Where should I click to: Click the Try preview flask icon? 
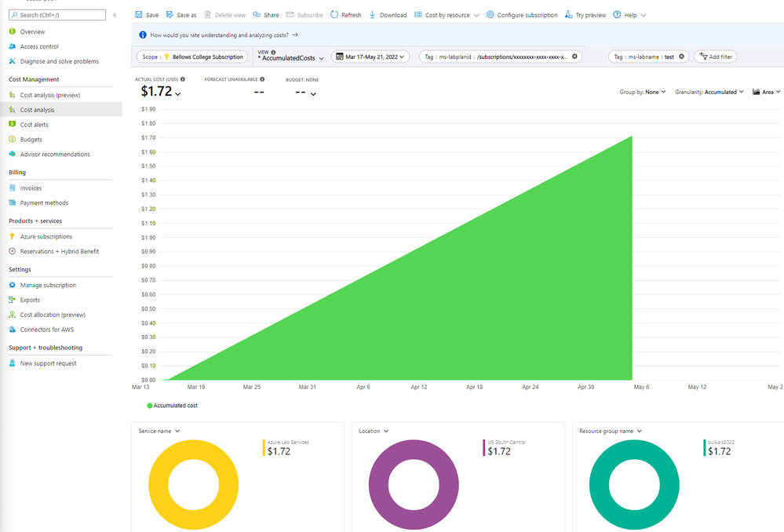(x=568, y=15)
